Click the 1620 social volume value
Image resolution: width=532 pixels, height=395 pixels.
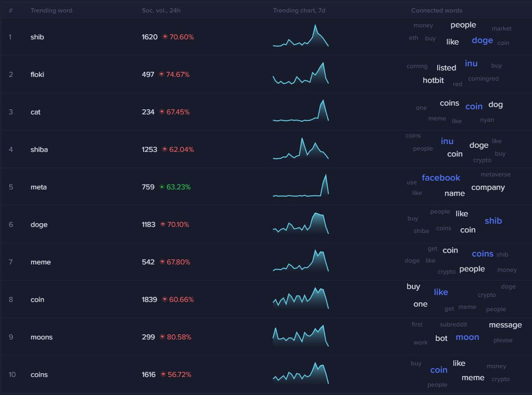(x=149, y=37)
